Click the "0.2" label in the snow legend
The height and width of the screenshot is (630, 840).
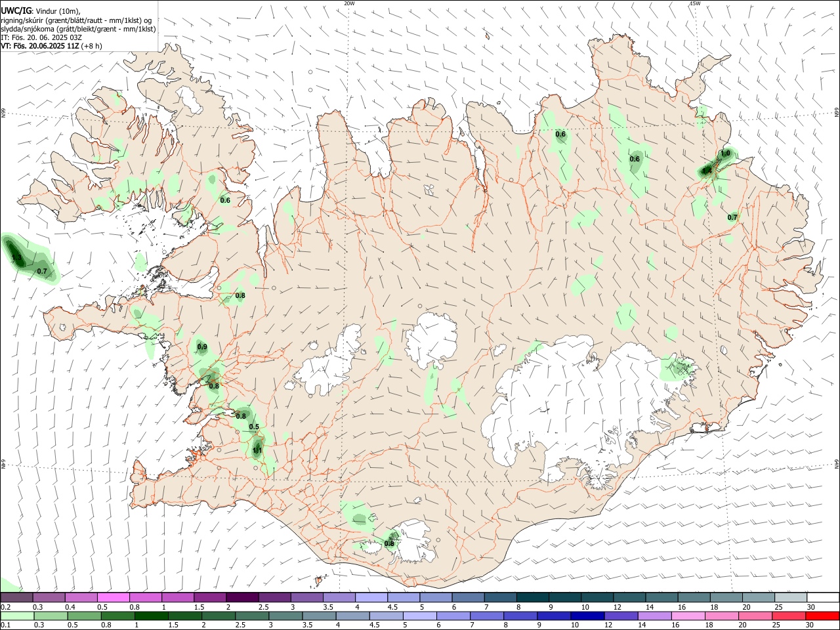point(5,607)
